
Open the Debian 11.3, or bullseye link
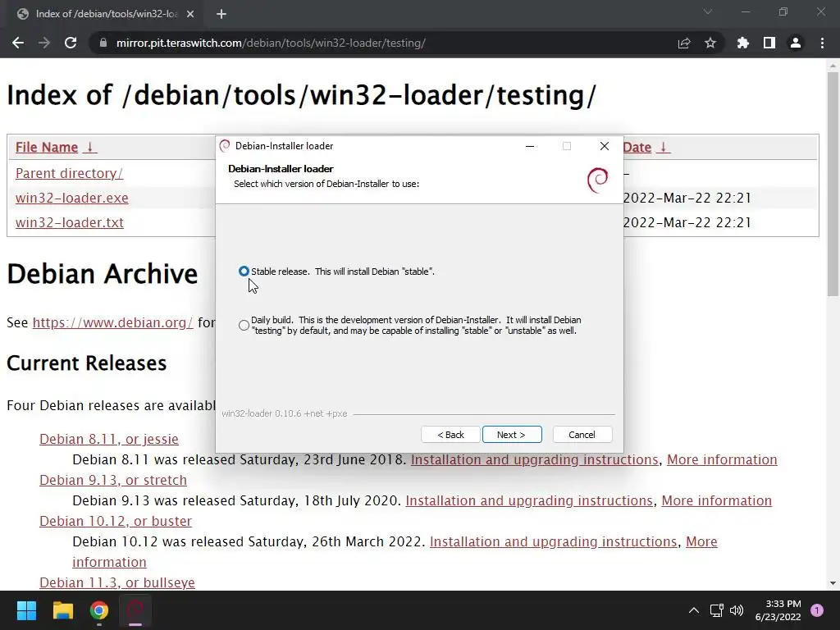[x=117, y=583]
